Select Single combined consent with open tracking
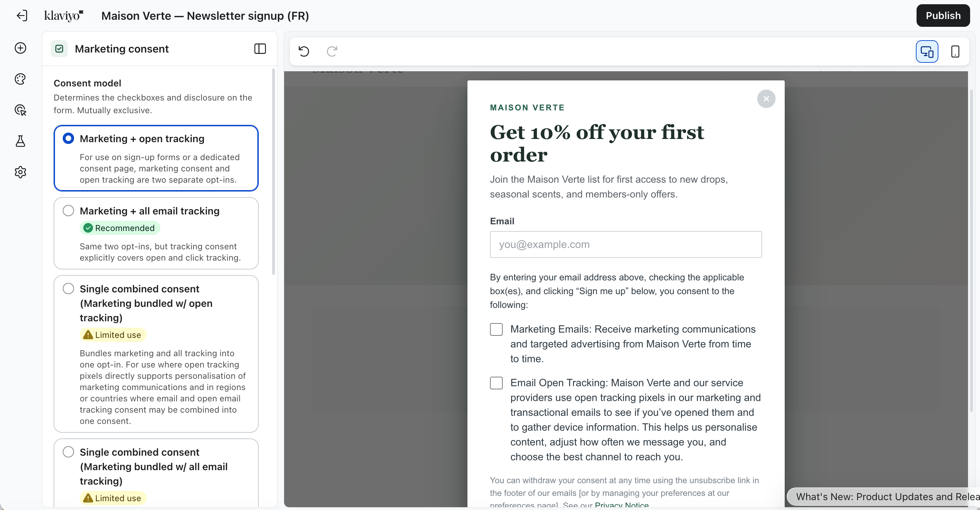 point(68,289)
